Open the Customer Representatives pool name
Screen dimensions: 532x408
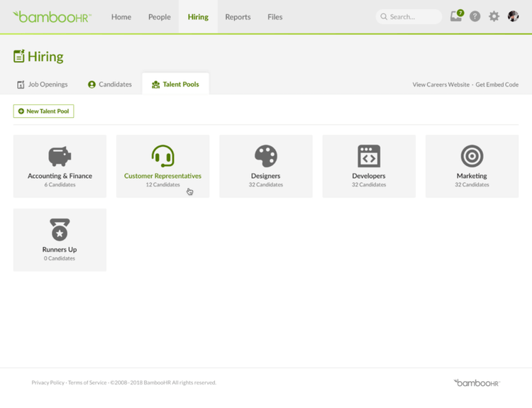pos(163,176)
